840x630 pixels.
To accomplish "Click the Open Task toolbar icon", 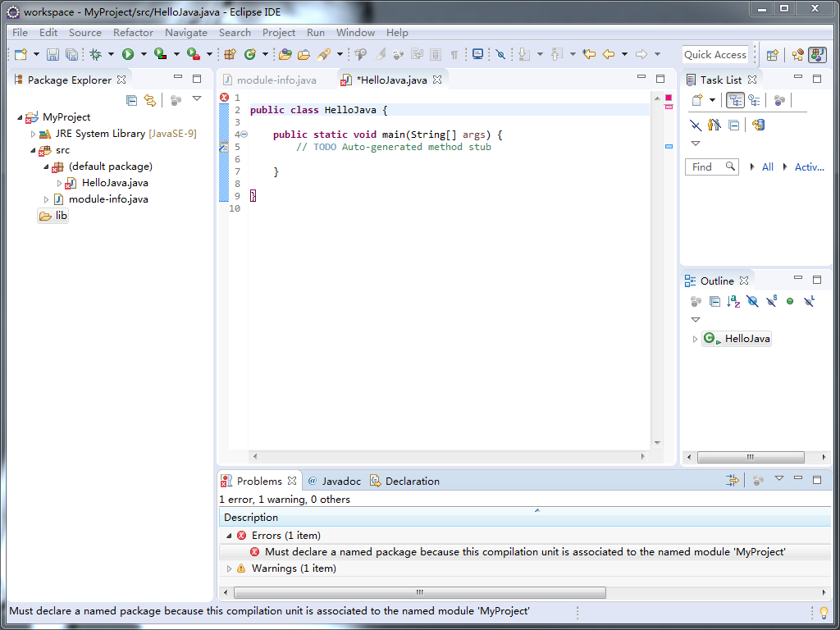I will pos(304,54).
